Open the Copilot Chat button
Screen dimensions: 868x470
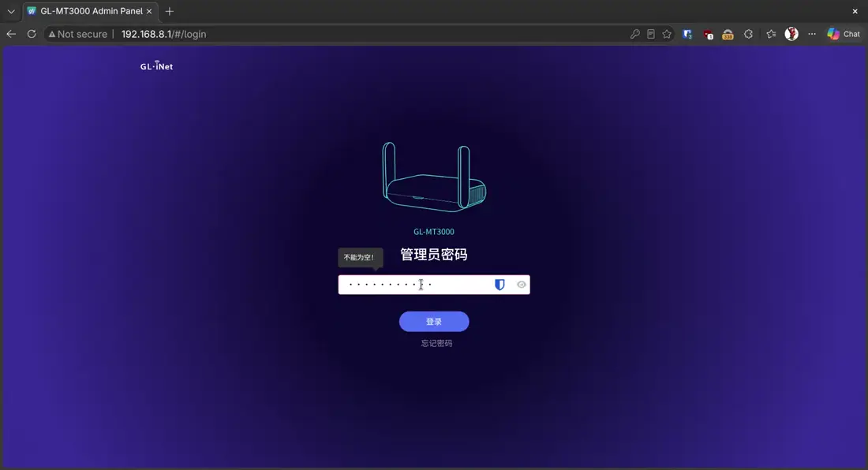tap(844, 34)
